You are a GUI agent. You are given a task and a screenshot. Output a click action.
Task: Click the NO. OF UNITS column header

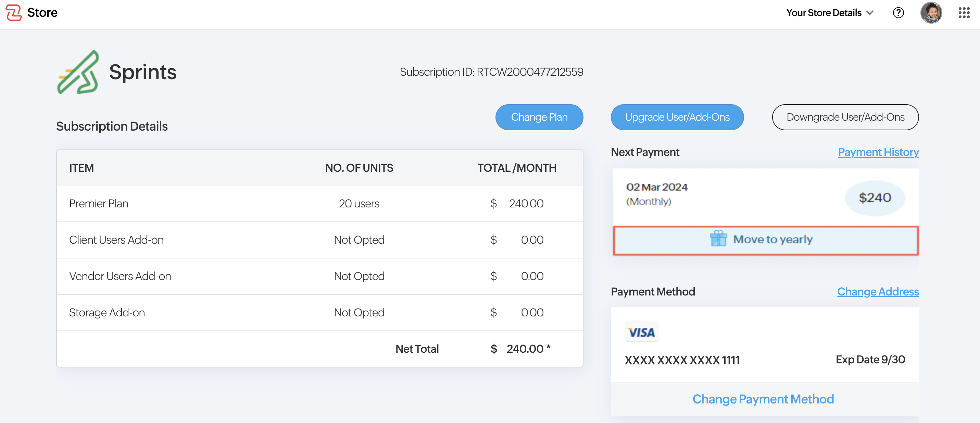(x=359, y=168)
